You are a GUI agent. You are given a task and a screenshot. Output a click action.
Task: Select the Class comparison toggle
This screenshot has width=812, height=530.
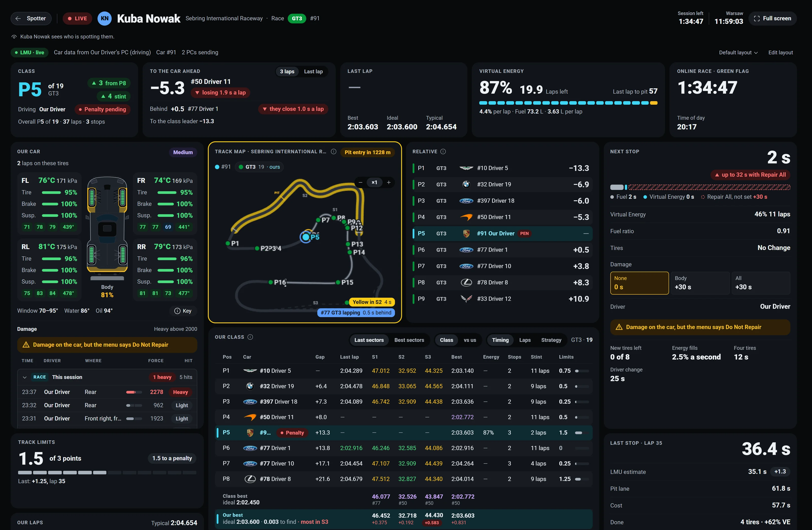(446, 340)
